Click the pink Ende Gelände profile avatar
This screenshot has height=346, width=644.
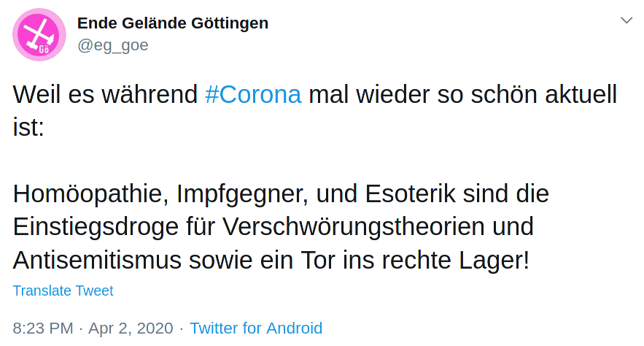click(39, 34)
